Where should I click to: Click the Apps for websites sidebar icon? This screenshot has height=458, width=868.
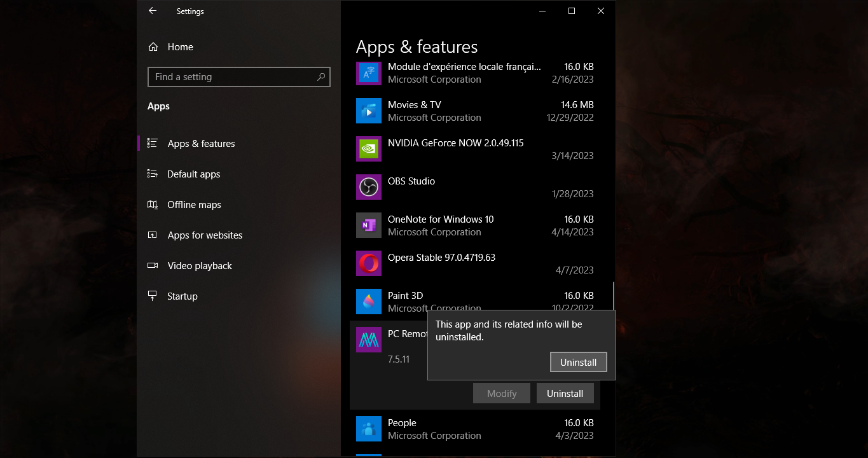(153, 235)
